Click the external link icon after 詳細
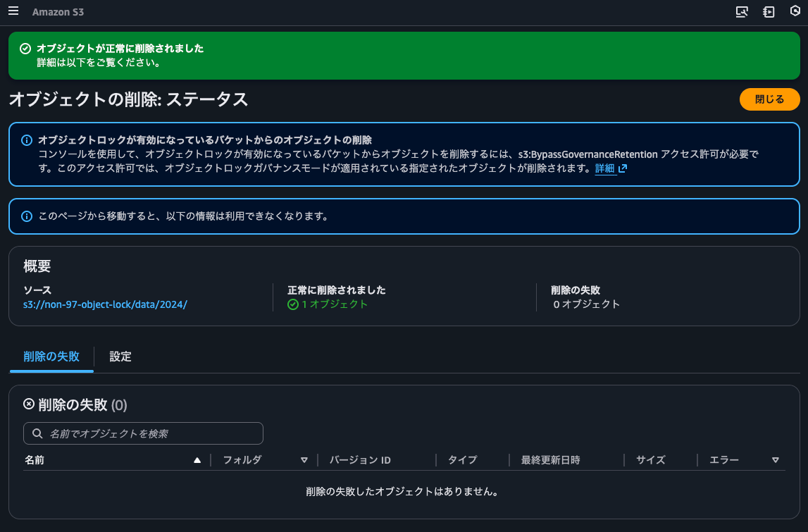808x532 pixels. click(624, 168)
